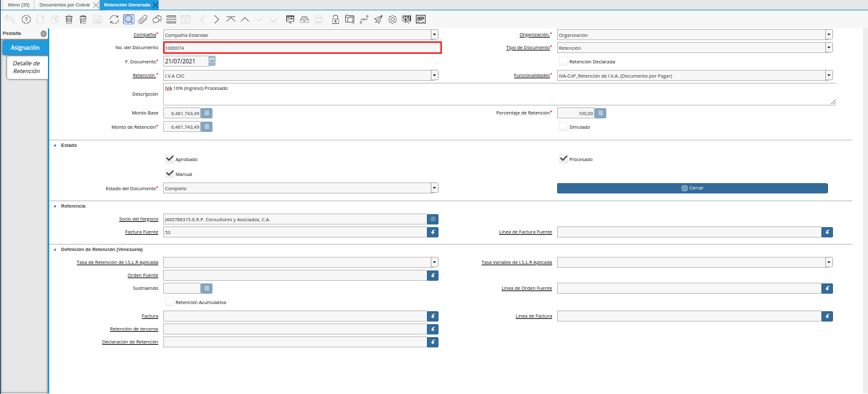
Task: Click the Undo changes toolbar icon
Action: [x=9, y=19]
